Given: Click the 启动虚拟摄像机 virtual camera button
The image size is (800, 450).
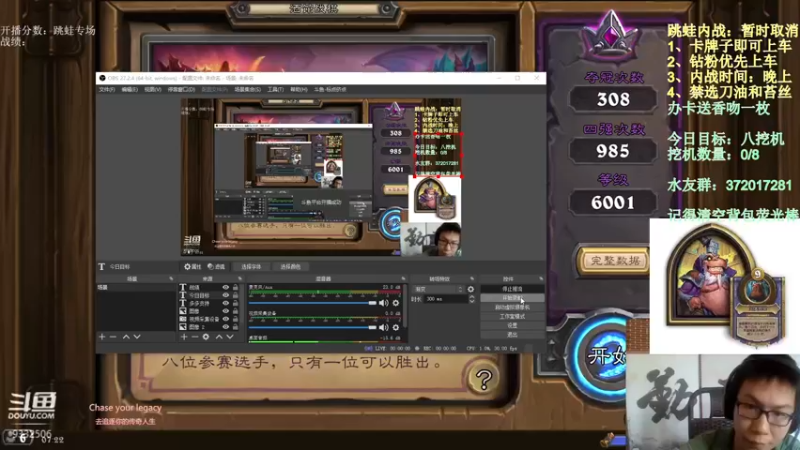Looking at the screenshot, I should point(512,307).
